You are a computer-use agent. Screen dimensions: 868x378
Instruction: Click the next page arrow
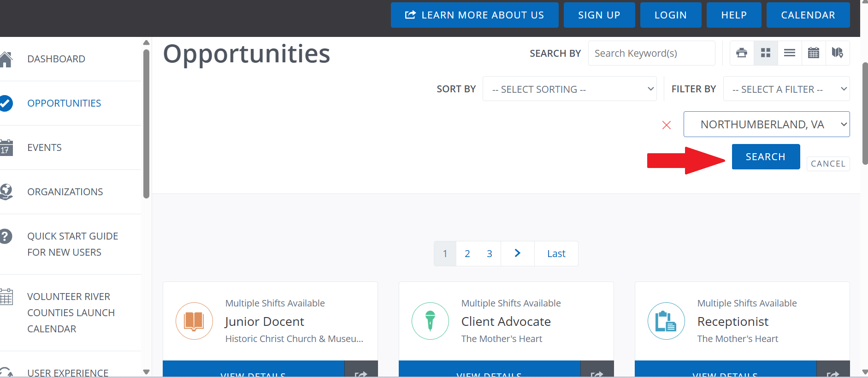pos(517,253)
